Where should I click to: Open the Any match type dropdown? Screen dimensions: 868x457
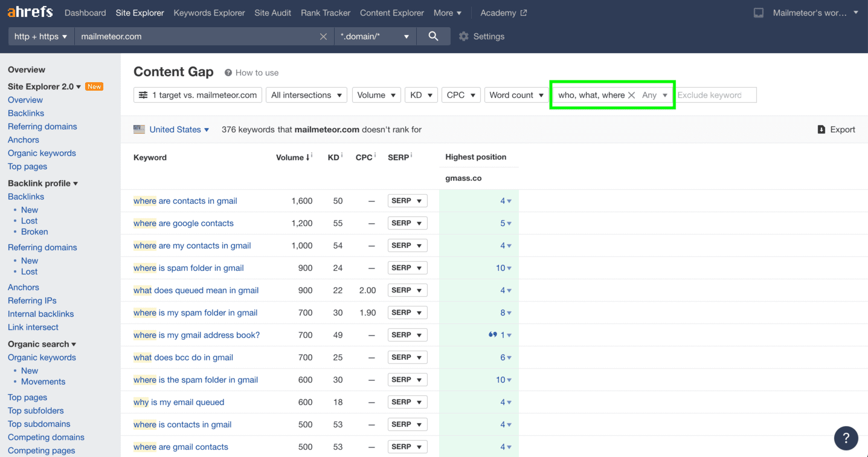(x=655, y=95)
